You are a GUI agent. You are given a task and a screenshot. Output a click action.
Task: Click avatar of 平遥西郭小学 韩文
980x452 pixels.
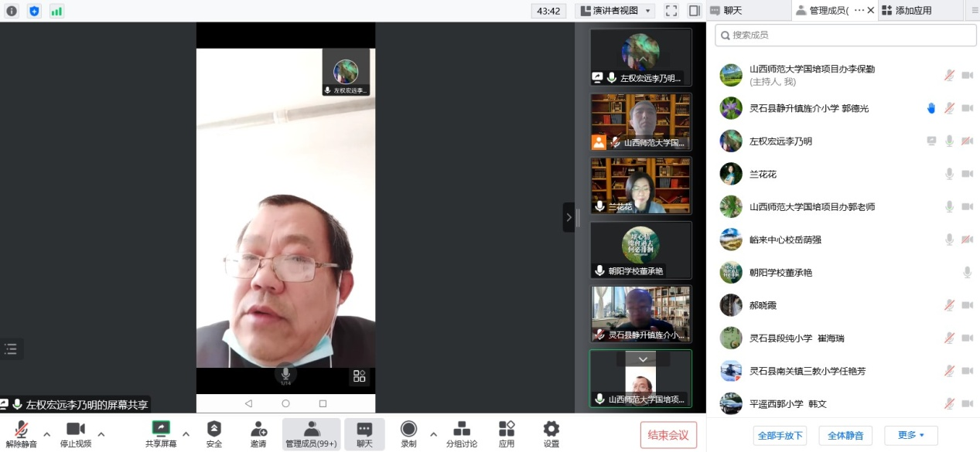[x=731, y=403]
